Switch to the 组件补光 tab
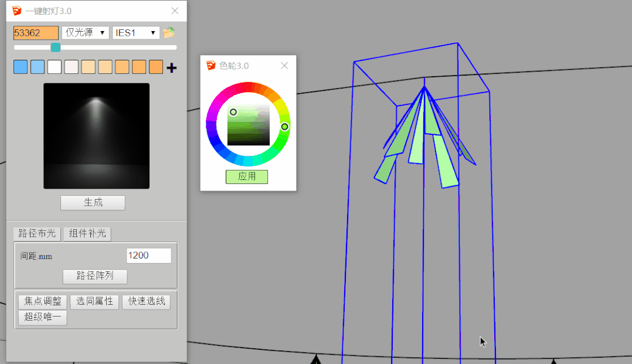632x364 pixels. (x=87, y=233)
